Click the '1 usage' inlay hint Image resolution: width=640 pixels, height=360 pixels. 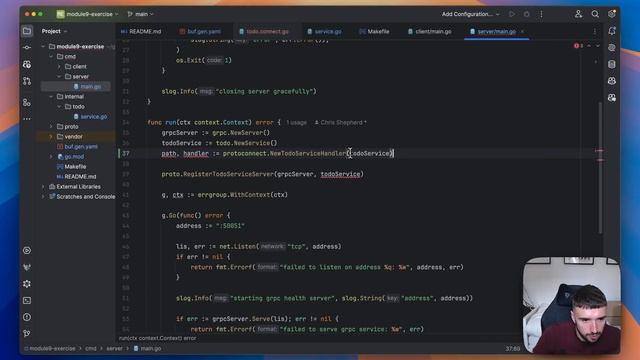click(x=296, y=122)
